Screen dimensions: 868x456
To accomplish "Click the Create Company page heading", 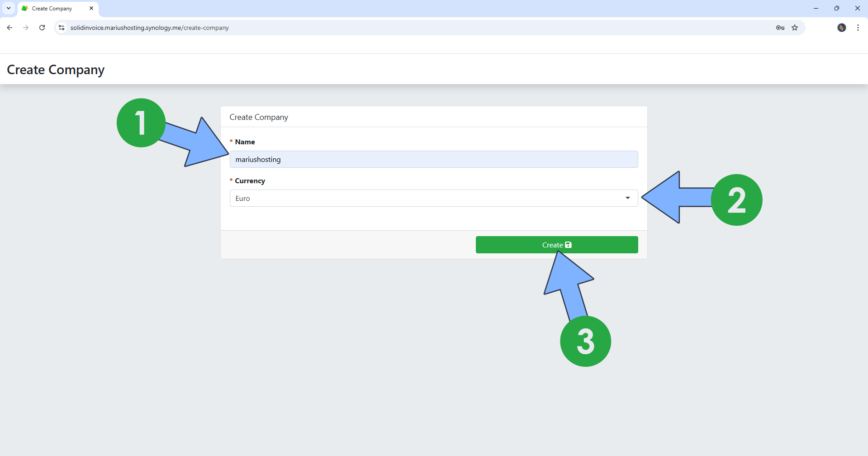I will [56, 70].
